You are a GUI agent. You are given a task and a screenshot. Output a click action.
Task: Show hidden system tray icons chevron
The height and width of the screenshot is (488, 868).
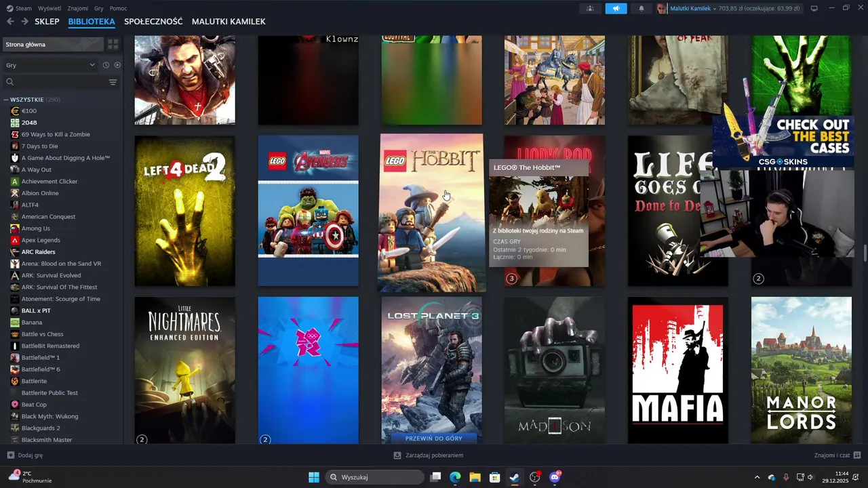point(757,477)
